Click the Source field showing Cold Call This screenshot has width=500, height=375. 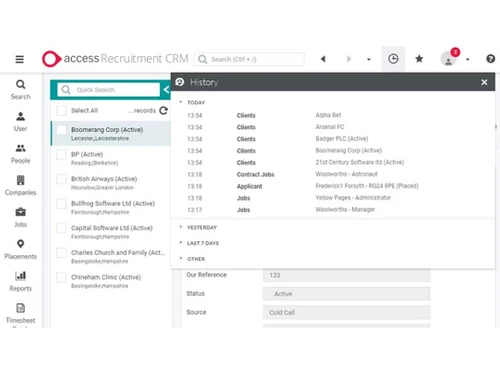coord(346,313)
